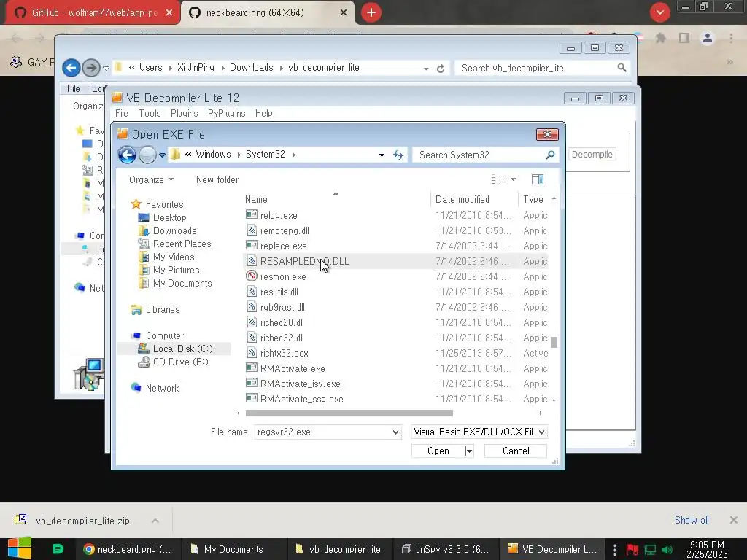Open the File menu in VB Decompiler
Image resolution: width=747 pixels, height=560 pixels.
(x=122, y=113)
